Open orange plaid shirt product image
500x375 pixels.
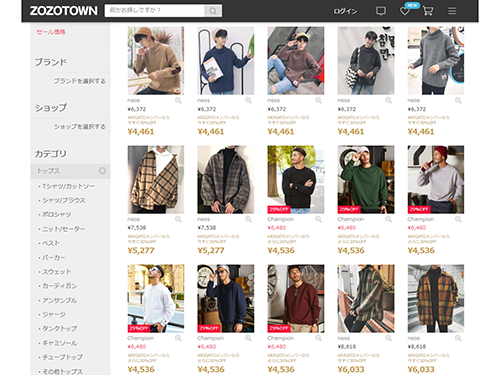click(436, 298)
